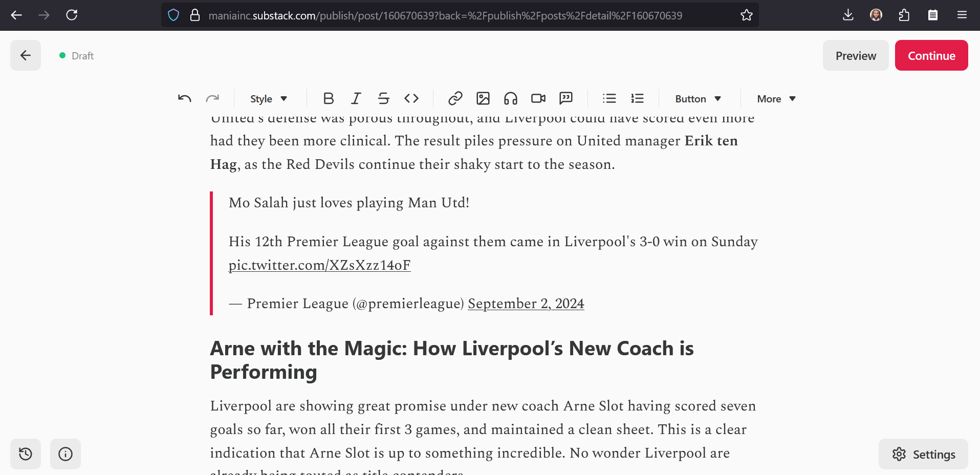Insert an image
This screenshot has height=475, width=980.
point(483,98)
